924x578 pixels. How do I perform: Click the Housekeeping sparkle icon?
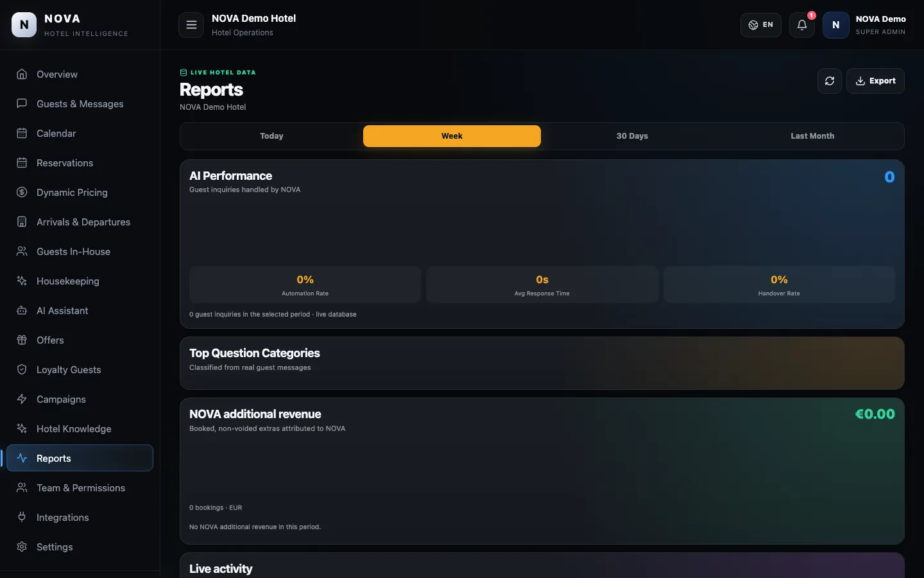(x=22, y=281)
